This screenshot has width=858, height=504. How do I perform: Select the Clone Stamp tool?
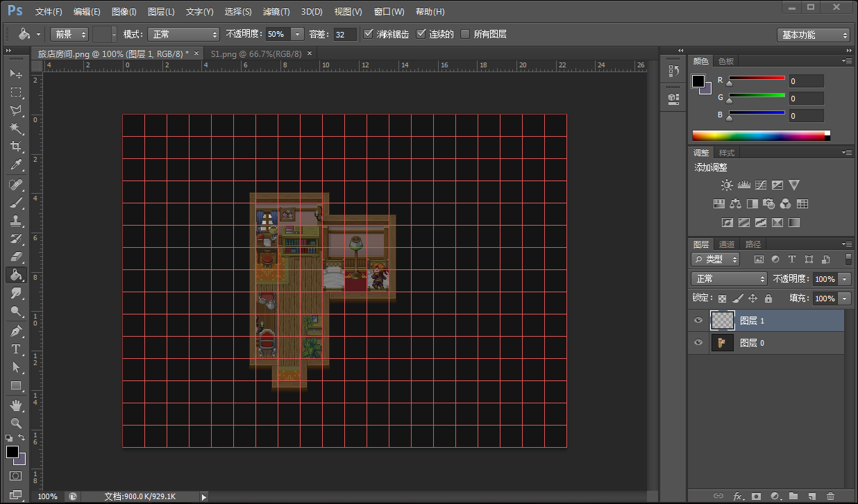(15, 221)
